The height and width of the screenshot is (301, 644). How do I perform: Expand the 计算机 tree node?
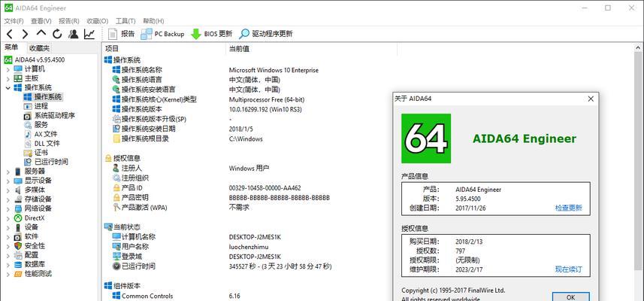coord(8,69)
